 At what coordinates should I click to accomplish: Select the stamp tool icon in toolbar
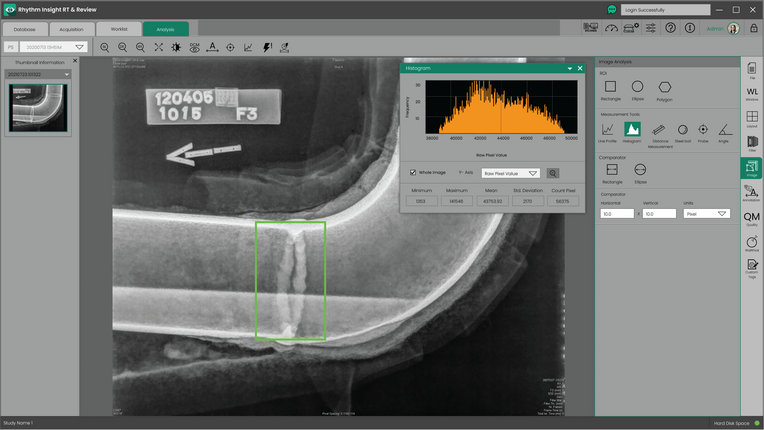coord(285,47)
